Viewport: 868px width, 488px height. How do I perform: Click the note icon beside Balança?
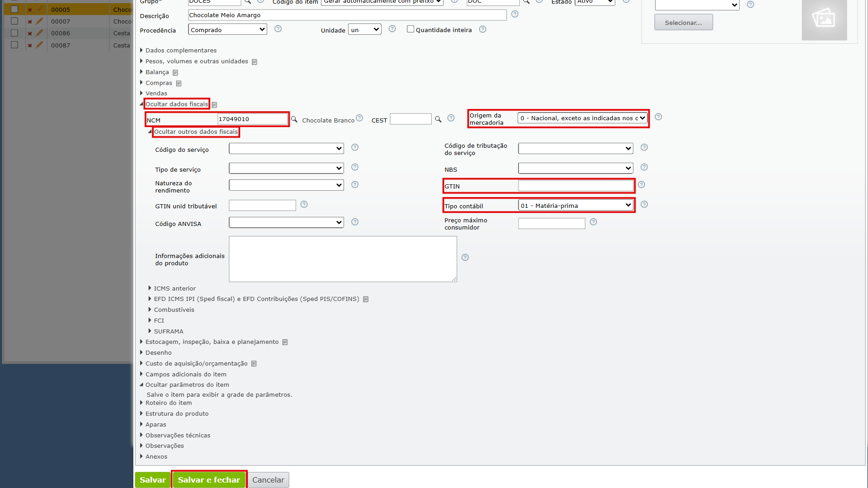pyautogui.click(x=175, y=72)
